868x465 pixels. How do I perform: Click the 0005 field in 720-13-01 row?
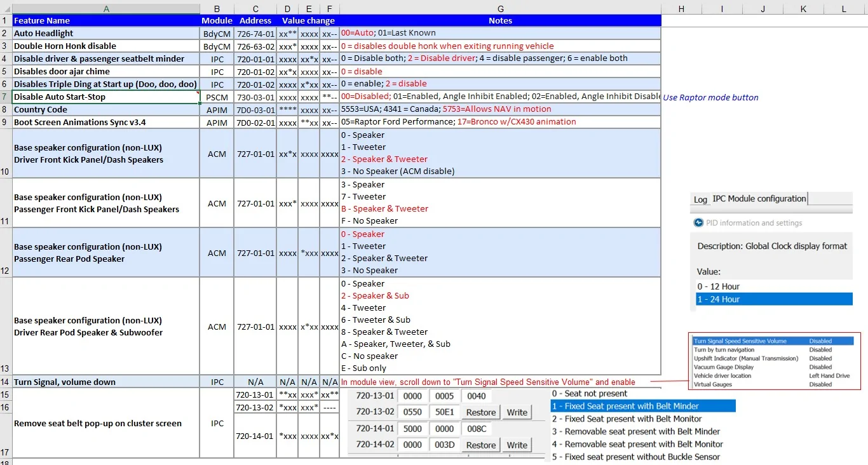[444, 396]
